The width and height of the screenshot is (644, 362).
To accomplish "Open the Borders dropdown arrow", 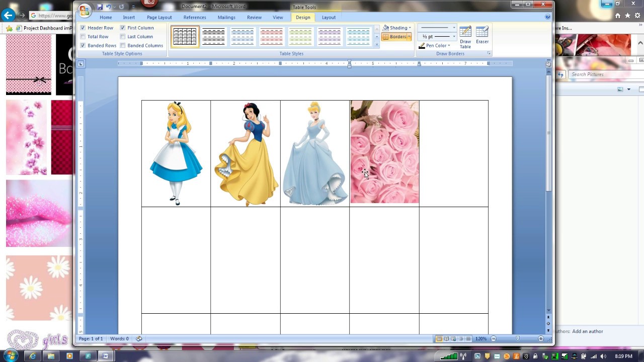I will pyautogui.click(x=410, y=37).
